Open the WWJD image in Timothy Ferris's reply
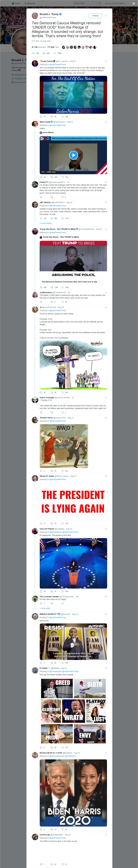The width and height of the screenshot is (138, 868). click(64, 446)
